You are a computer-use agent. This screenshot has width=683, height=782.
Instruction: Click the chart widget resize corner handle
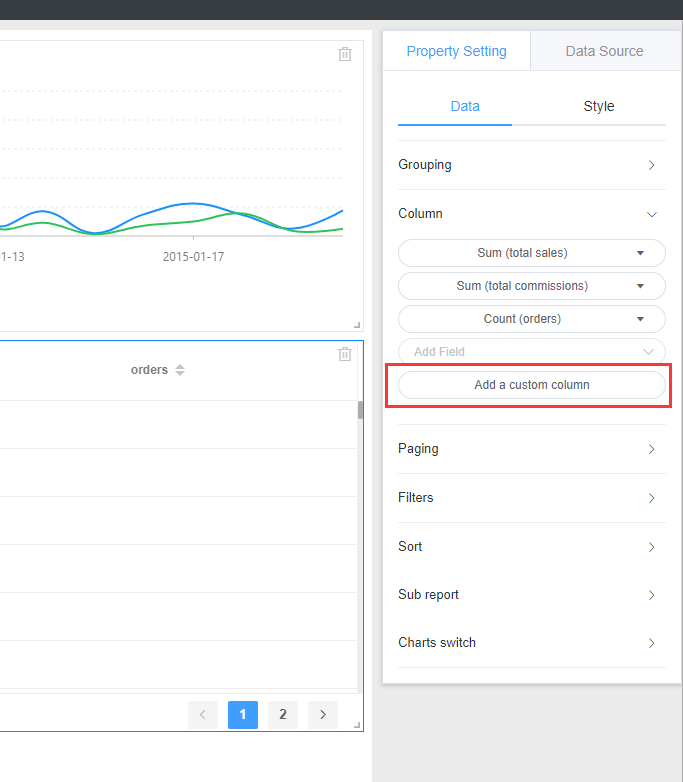pyautogui.click(x=357, y=325)
